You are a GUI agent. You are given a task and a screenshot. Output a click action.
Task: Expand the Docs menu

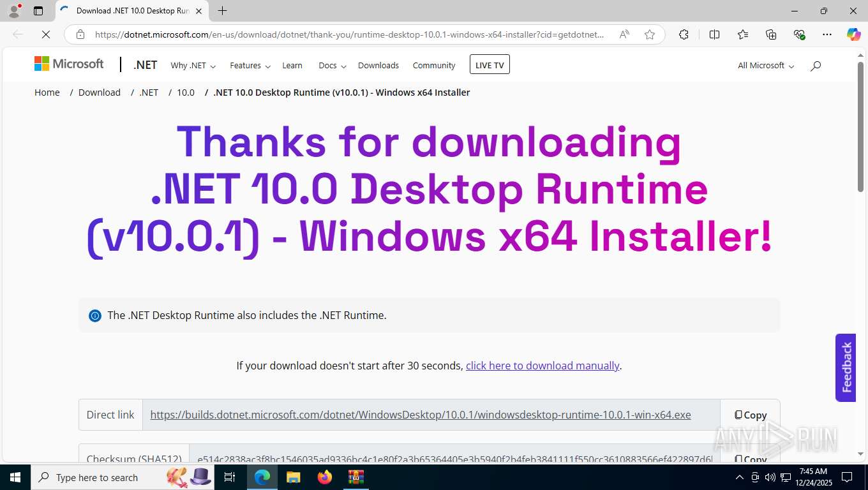333,65
